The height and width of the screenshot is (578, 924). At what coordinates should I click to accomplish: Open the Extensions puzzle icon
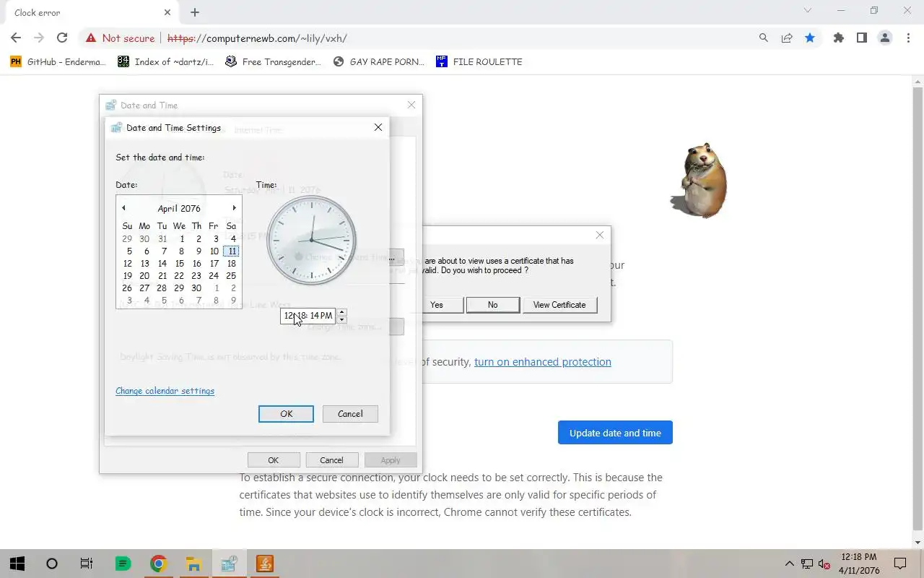click(x=838, y=38)
